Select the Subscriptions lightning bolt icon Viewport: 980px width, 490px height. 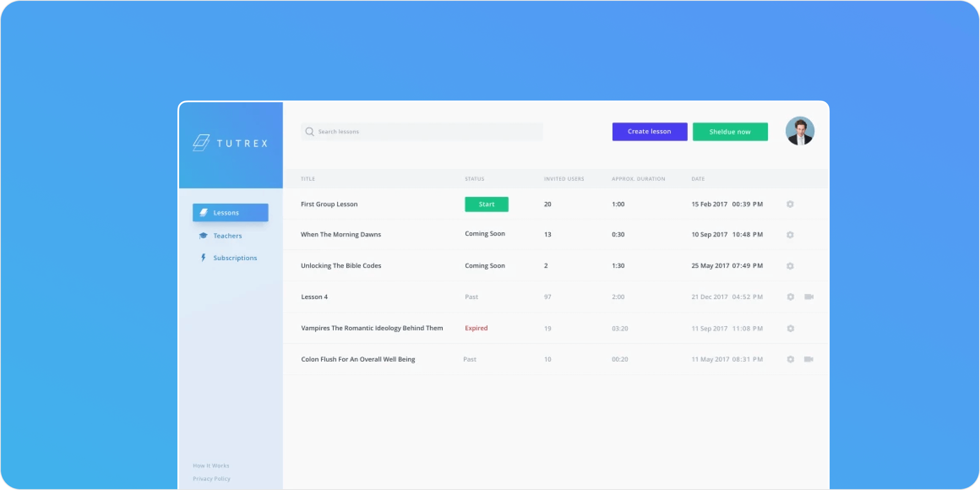(204, 257)
